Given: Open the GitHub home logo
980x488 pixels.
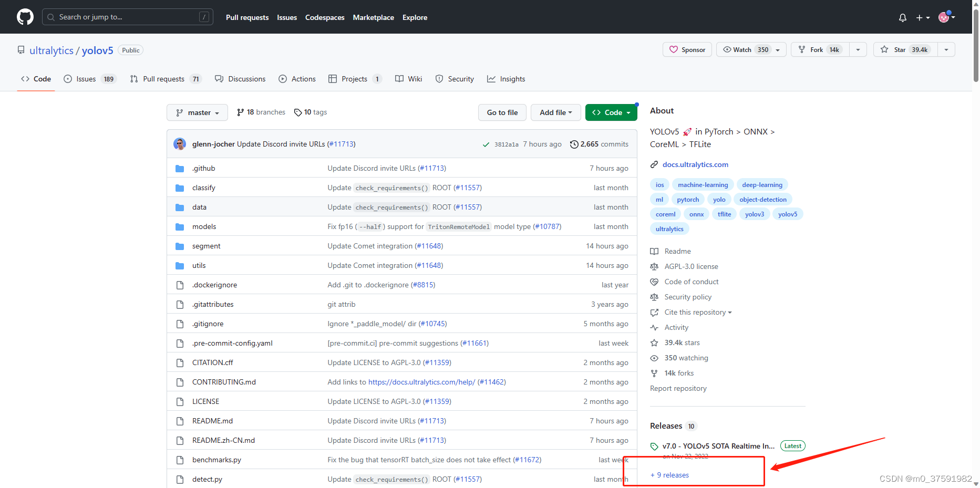Looking at the screenshot, I should 25,17.
